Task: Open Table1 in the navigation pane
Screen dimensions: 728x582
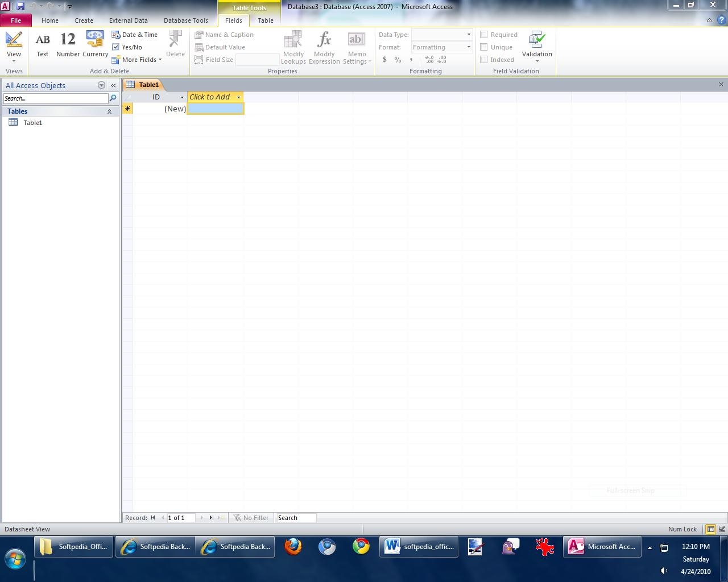Action: (x=32, y=123)
